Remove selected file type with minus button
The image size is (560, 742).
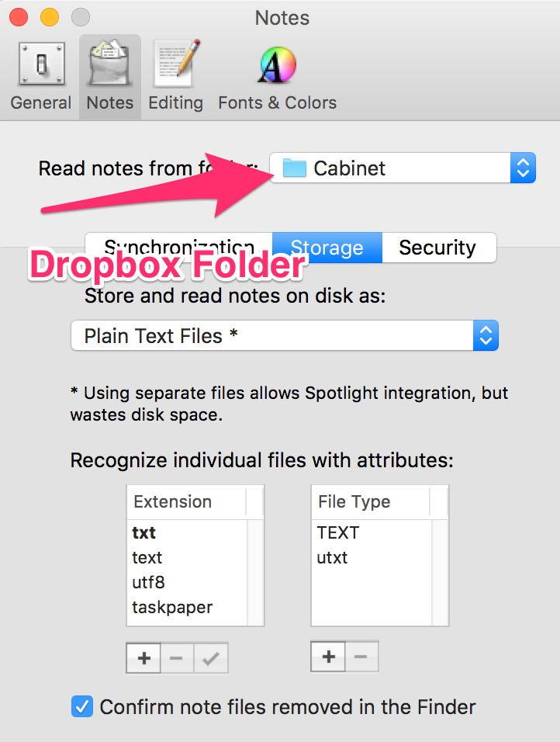(x=361, y=657)
